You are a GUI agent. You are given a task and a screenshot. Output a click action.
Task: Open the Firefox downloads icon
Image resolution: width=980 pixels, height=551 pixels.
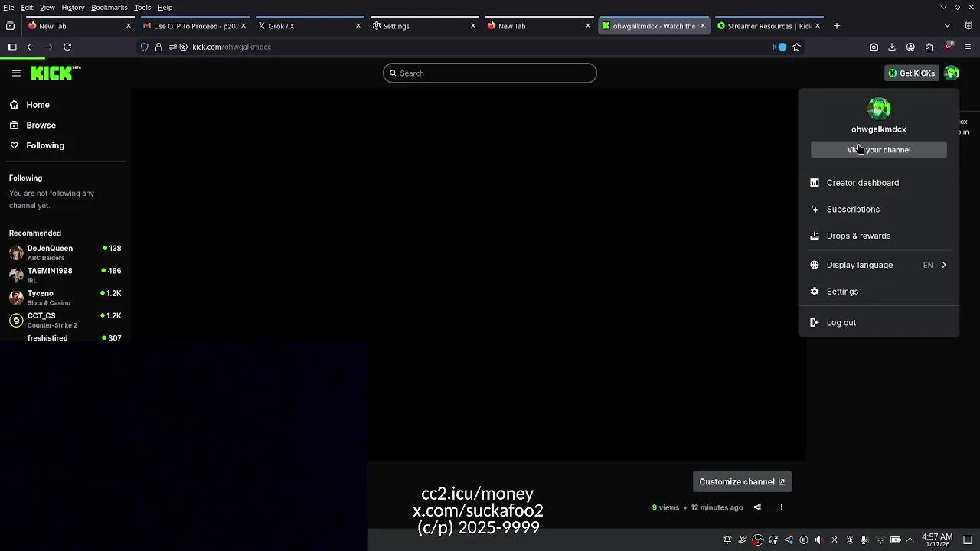tap(892, 47)
